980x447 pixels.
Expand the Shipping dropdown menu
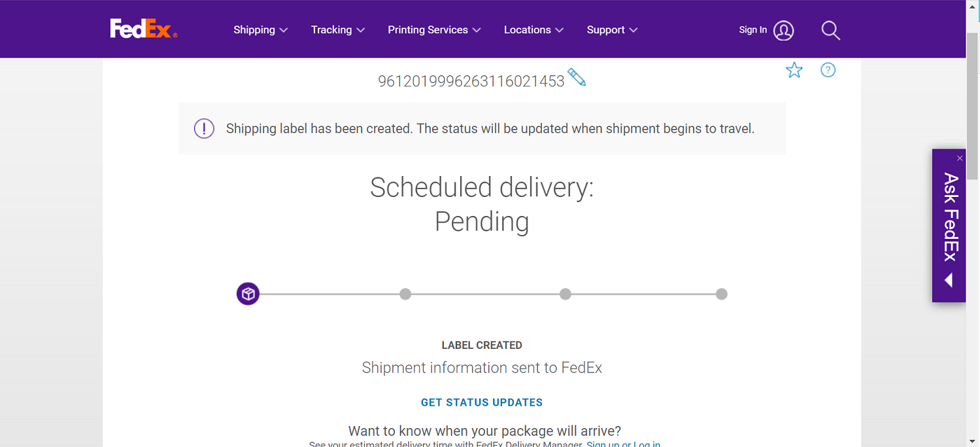click(260, 30)
